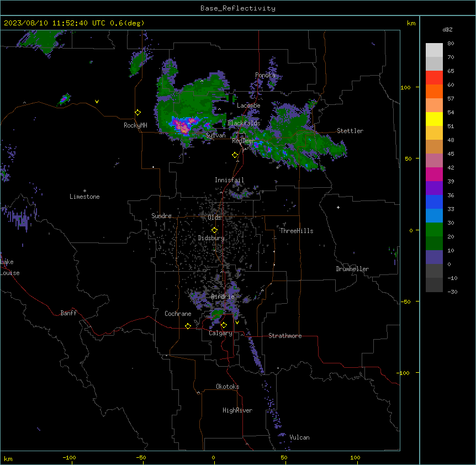Click the Drumheller city label

click(352, 269)
